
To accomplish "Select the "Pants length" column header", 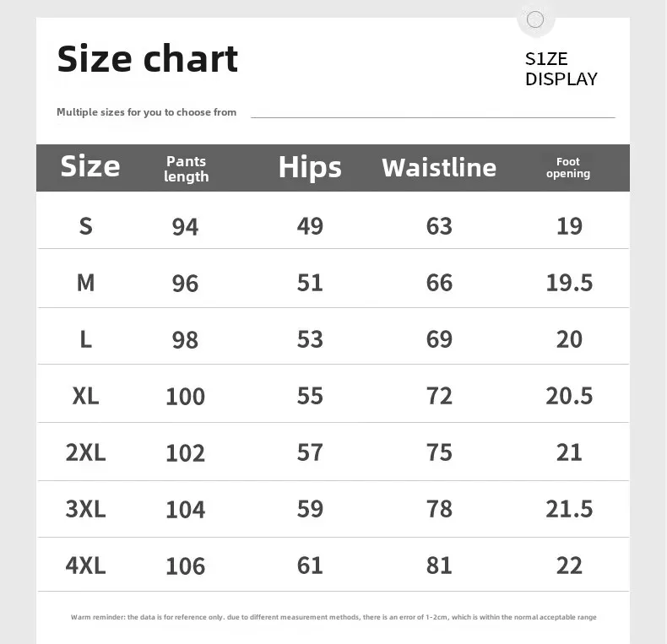I will [x=186, y=169].
